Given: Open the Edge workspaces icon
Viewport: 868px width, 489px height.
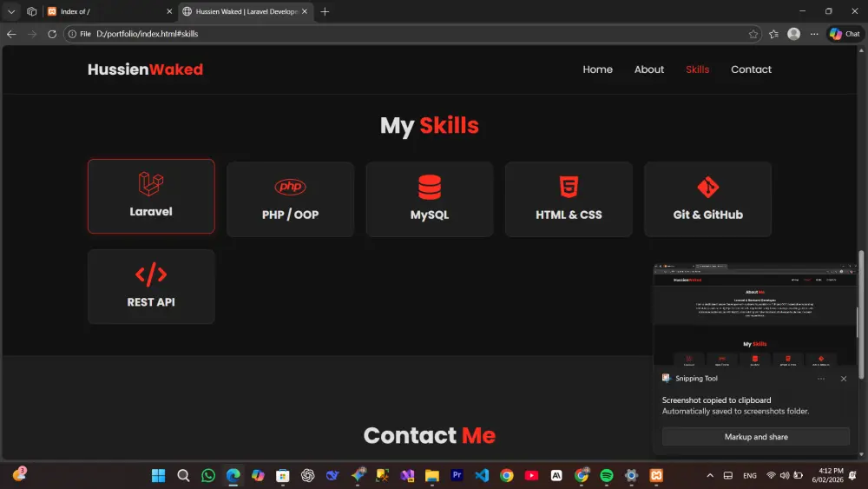Looking at the screenshot, I should tap(31, 11).
